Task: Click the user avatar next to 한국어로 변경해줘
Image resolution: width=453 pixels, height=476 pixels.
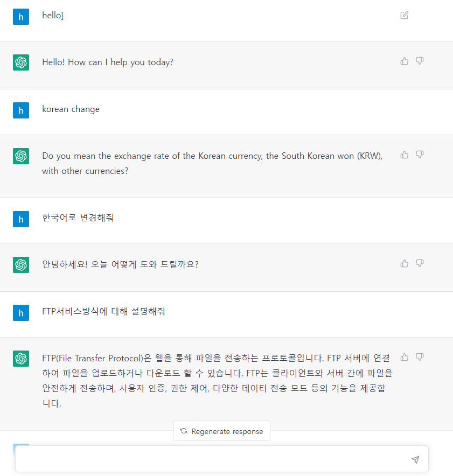Action: [21, 219]
